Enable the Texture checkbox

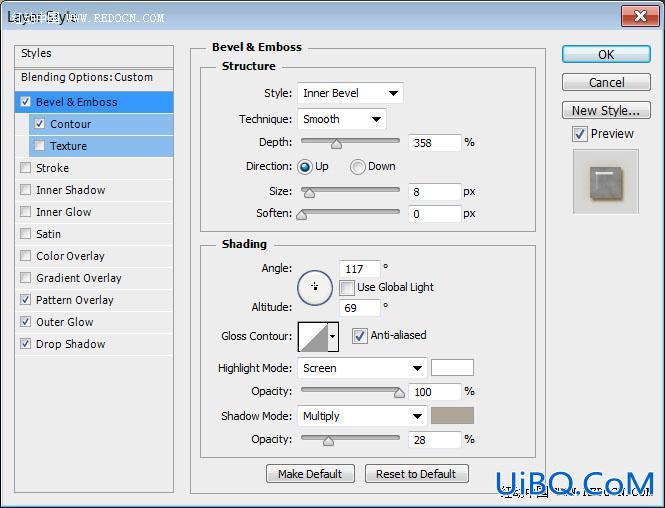(39, 146)
